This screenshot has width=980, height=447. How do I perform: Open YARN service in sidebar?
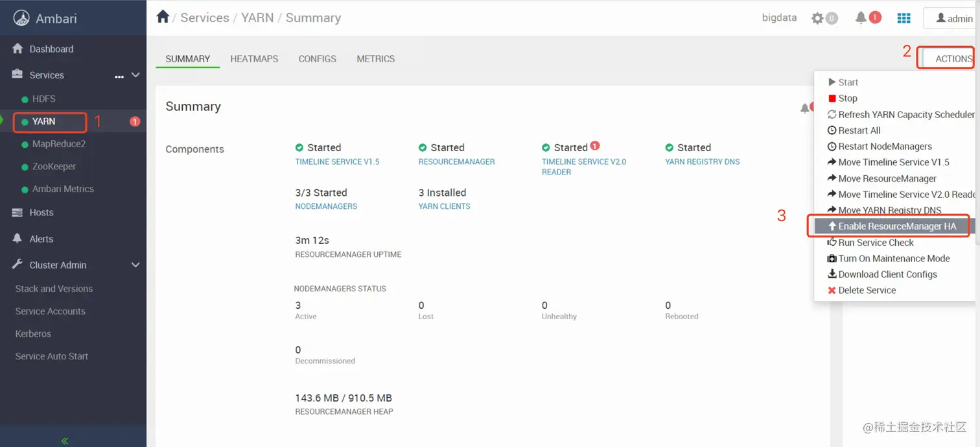pos(44,121)
